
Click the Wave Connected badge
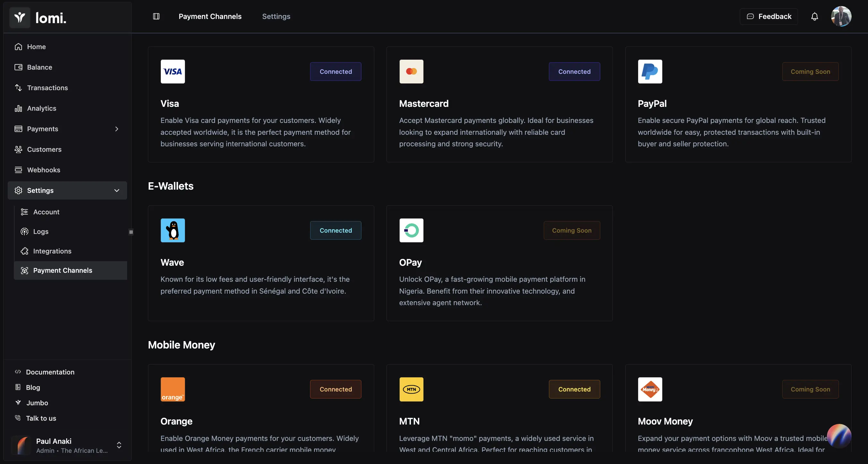(x=335, y=230)
